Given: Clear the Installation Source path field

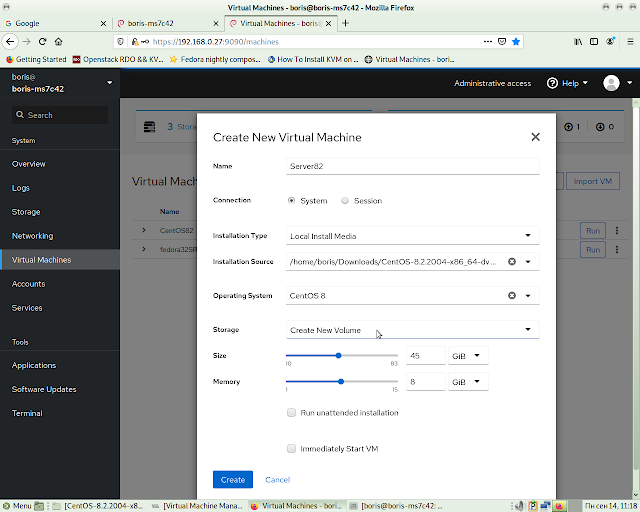Looking at the screenshot, I should (511, 261).
